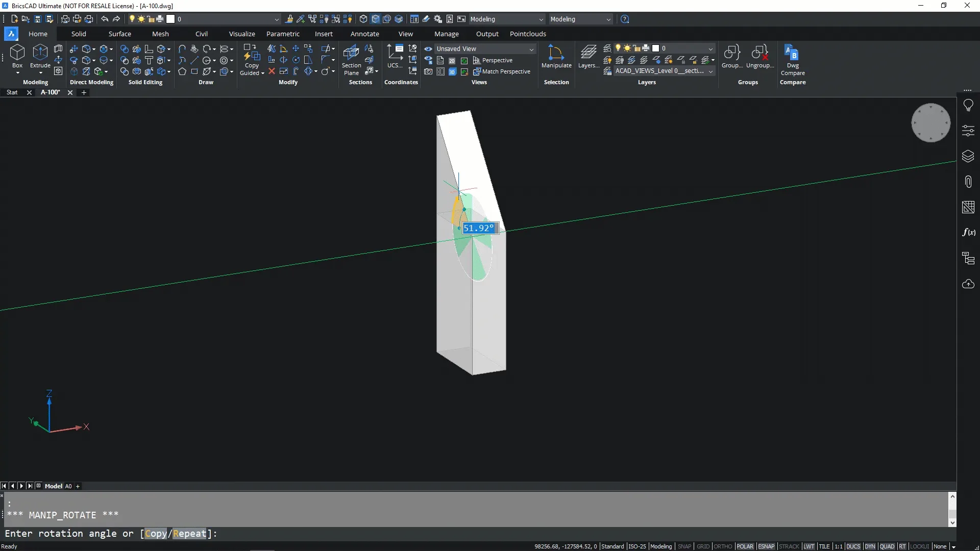Open the Tips lightbulb panel

(x=968, y=106)
